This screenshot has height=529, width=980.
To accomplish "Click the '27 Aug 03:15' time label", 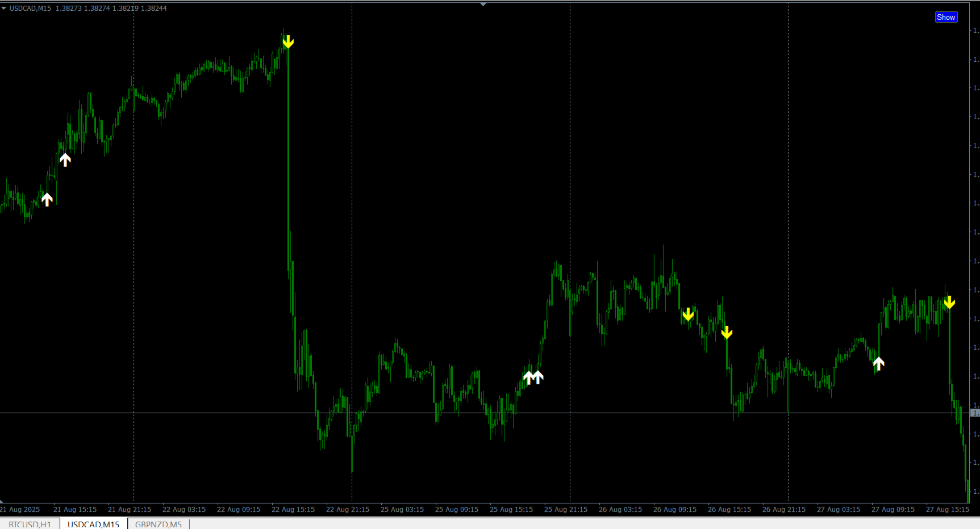I will (839, 510).
